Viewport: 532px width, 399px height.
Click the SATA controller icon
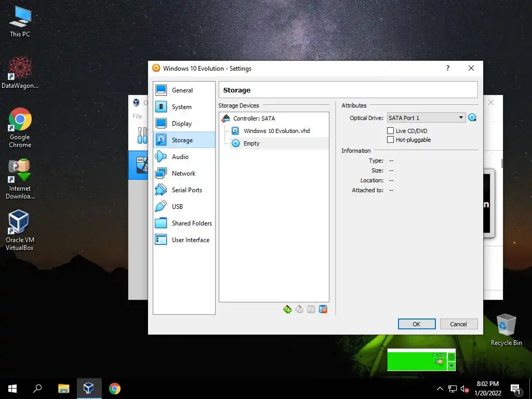225,118
